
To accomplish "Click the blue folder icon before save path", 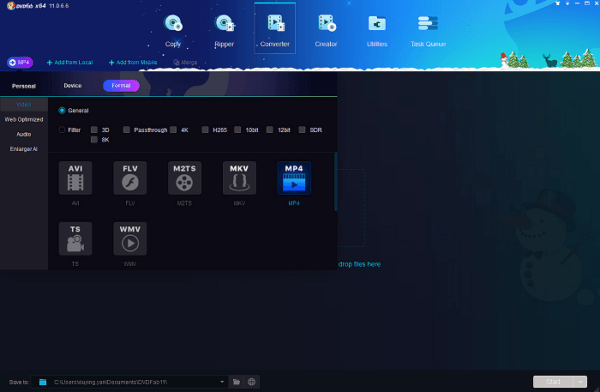I will tap(42, 382).
